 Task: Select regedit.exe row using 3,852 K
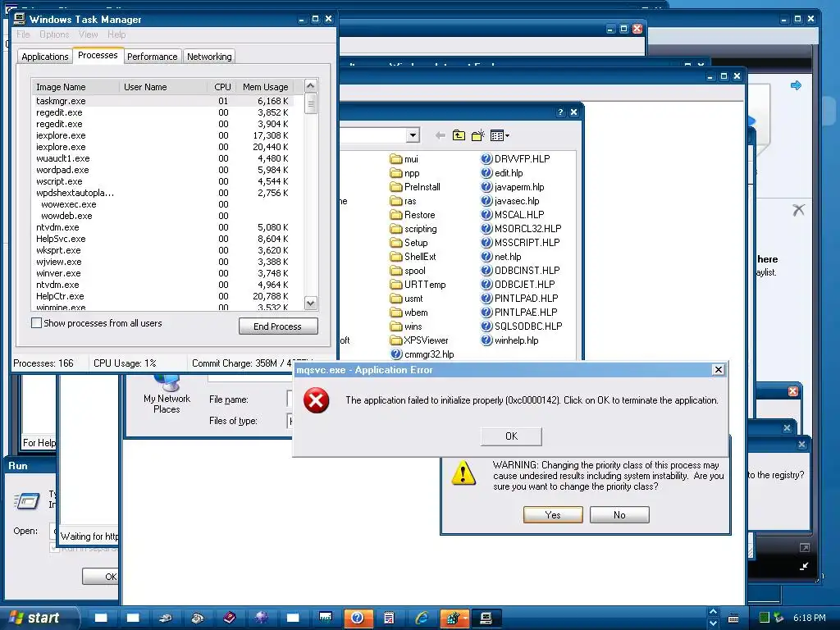pyautogui.click(x=163, y=112)
